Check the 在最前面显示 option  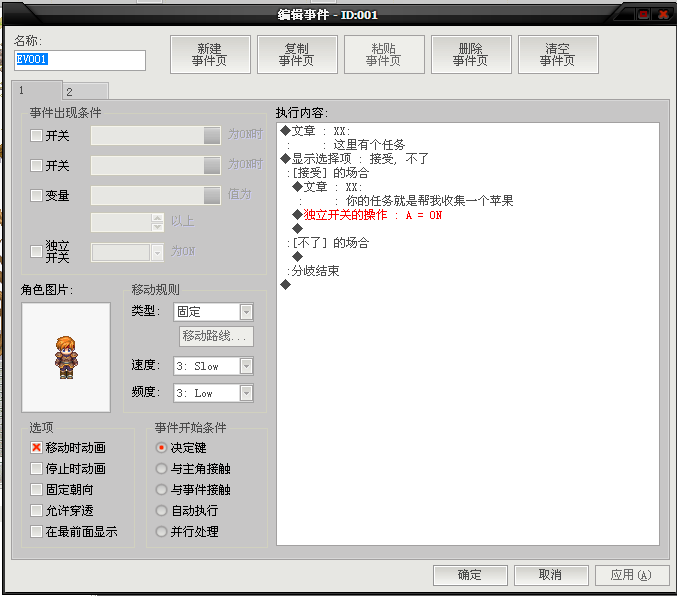[x=36, y=531]
